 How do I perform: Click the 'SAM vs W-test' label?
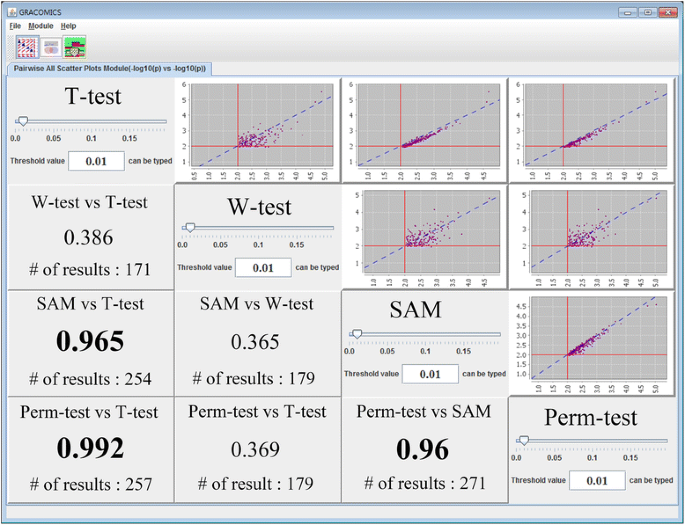pyautogui.click(x=256, y=304)
